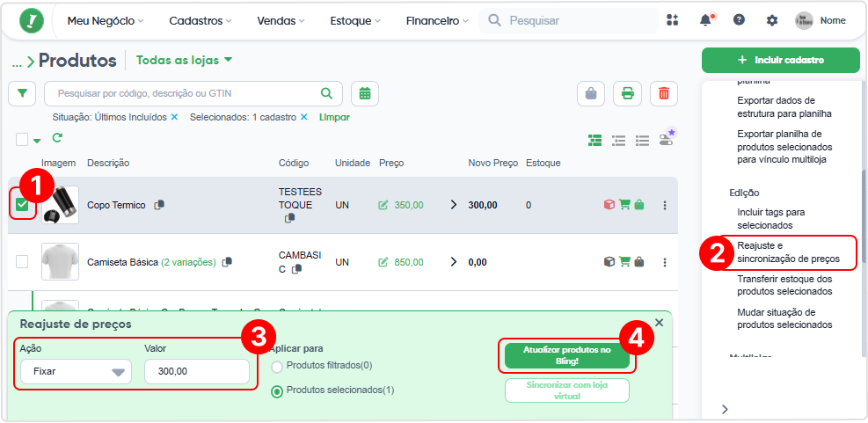The height and width of the screenshot is (423, 868).
Task: Uncheck the Copo Termico product checkbox
Action: 22,205
